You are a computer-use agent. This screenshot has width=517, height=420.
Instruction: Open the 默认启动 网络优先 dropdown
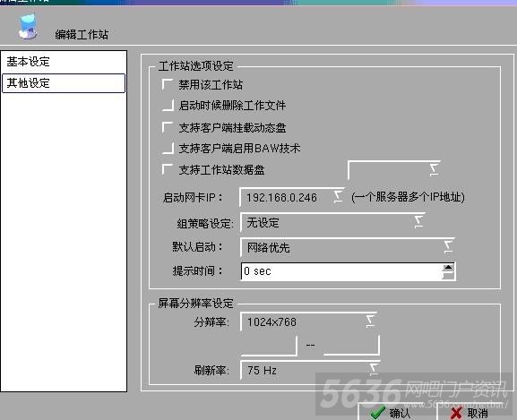coord(448,247)
